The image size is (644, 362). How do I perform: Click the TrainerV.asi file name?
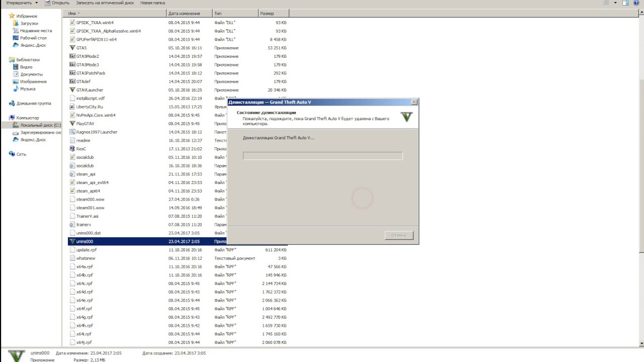coord(88,216)
